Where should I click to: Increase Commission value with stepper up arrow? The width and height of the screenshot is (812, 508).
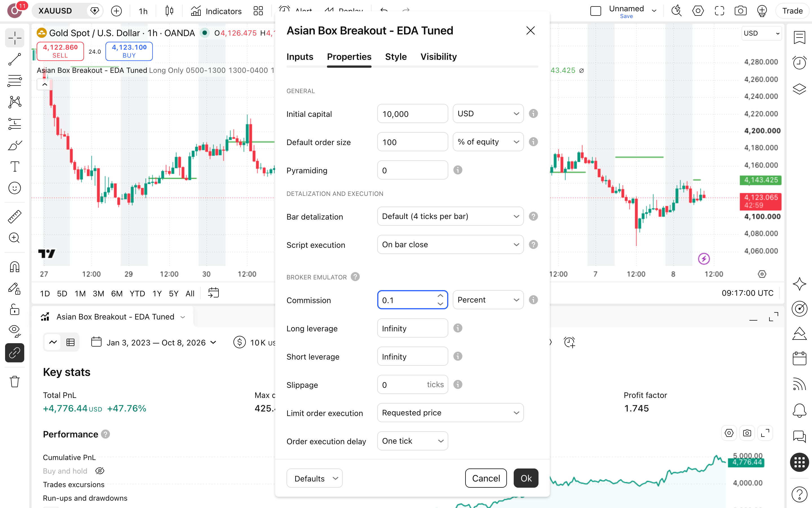point(440,296)
